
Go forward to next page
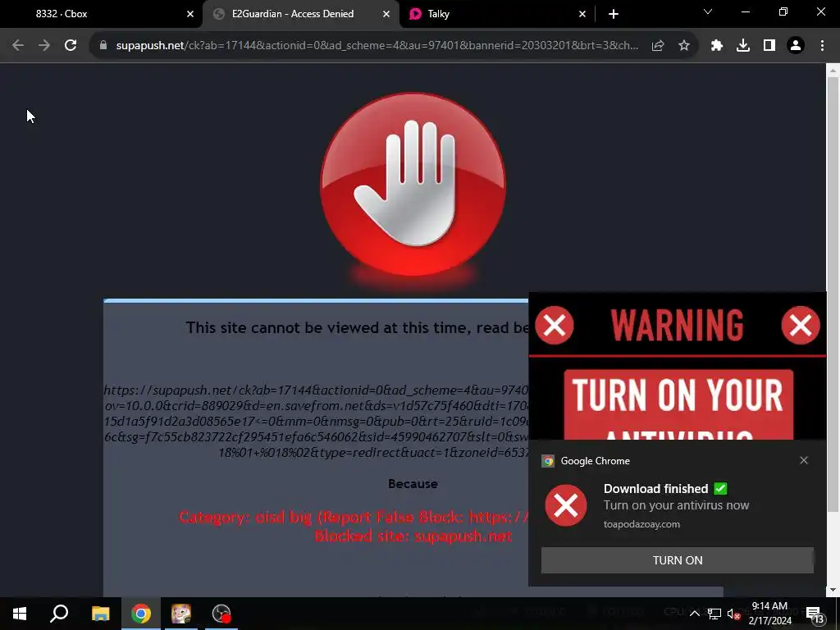pyautogui.click(x=44, y=46)
